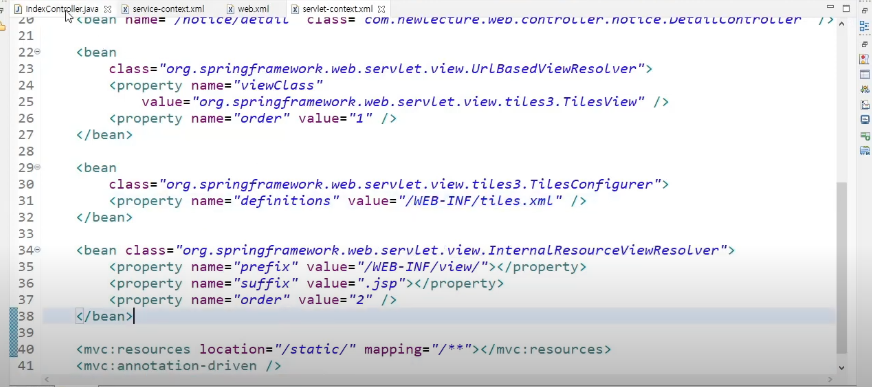The image size is (872, 387).
Task: Click the TilesView class value on line 25
Action: point(418,102)
